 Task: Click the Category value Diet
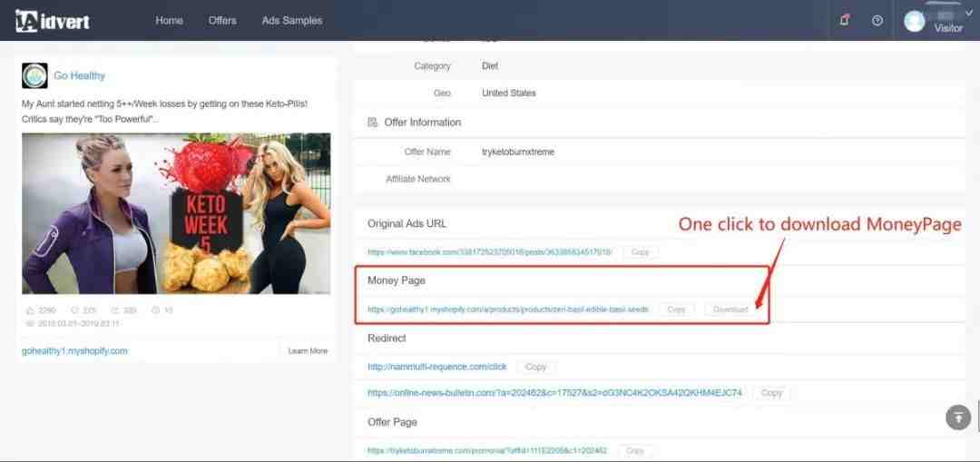click(x=490, y=65)
